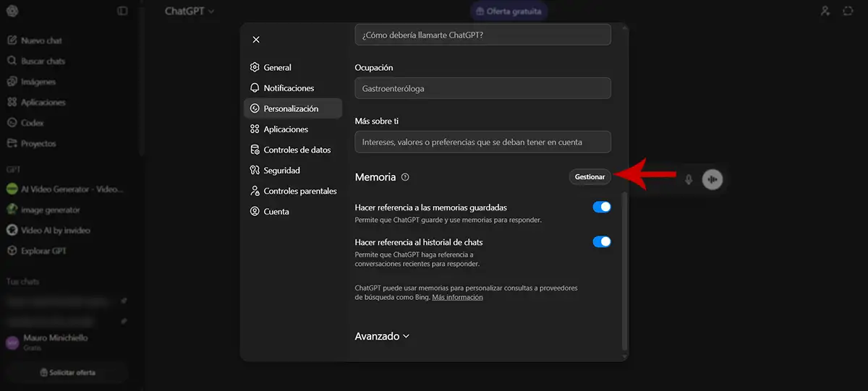Click the microphone dictation icon
Screen dimensions: 868x391
(689, 179)
